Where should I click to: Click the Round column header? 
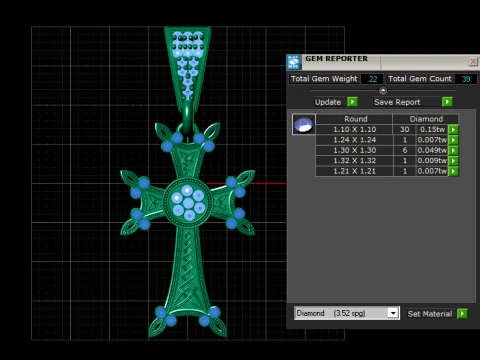[354, 119]
